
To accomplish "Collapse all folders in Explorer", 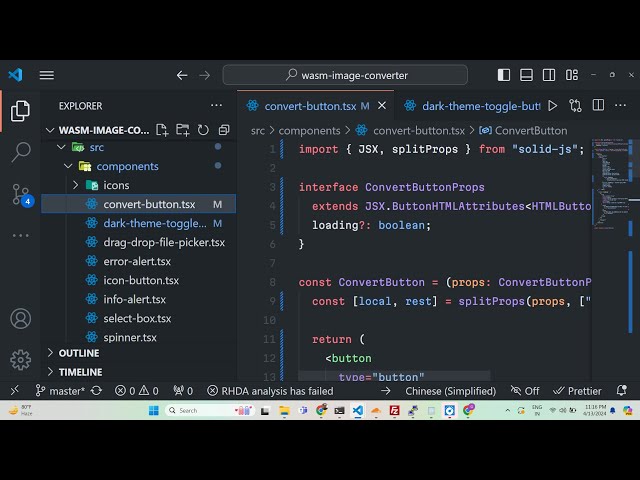I will click(x=222, y=130).
